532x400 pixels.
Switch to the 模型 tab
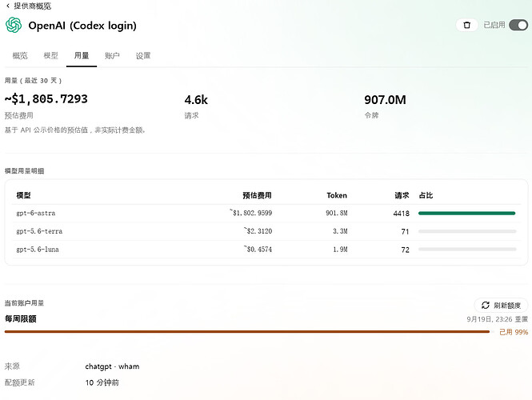click(51, 56)
